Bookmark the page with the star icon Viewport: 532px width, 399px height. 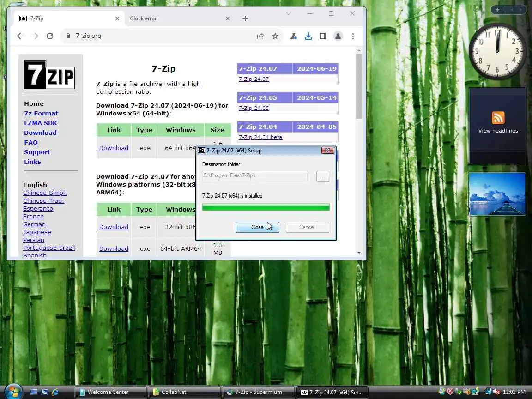275,36
